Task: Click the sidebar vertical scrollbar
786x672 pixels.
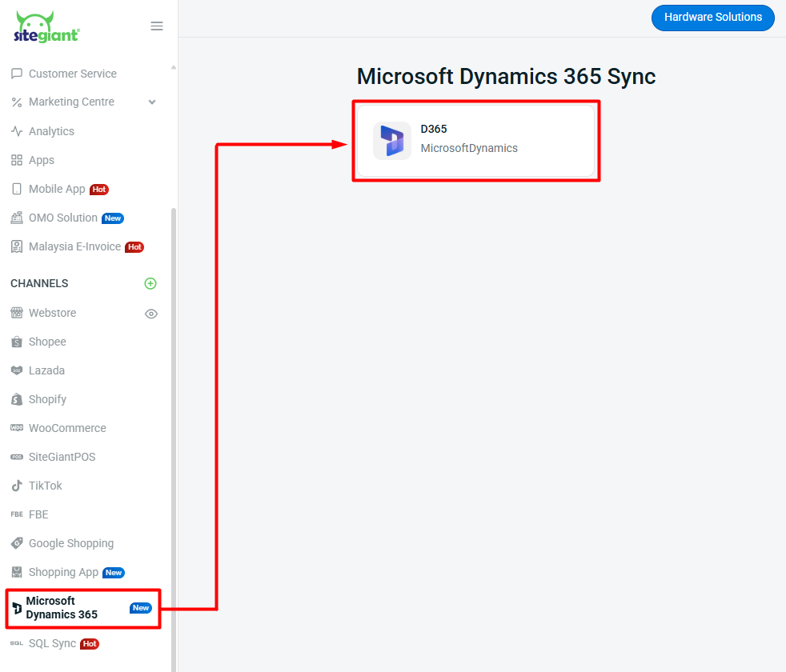Action: click(x=174, y=400)
